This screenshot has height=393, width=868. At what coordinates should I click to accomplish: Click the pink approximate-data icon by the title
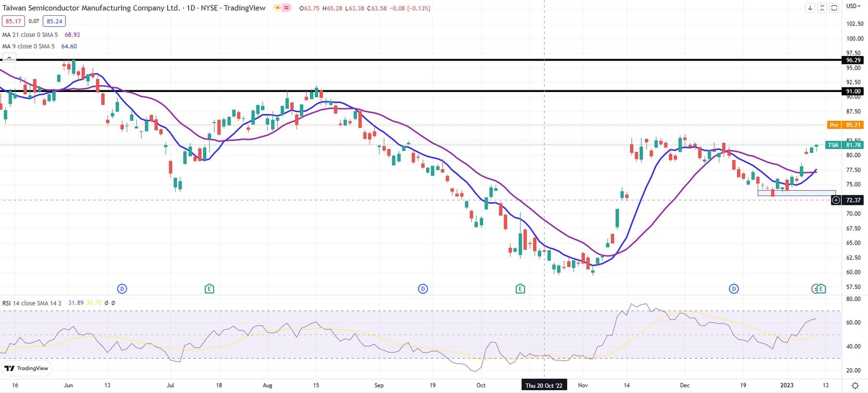point(287,8)
